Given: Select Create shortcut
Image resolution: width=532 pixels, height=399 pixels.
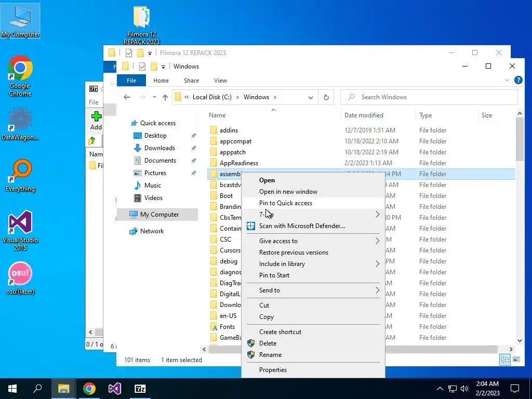Looking at the screenshot, I should pyautogui.click(x=280, y=332).
